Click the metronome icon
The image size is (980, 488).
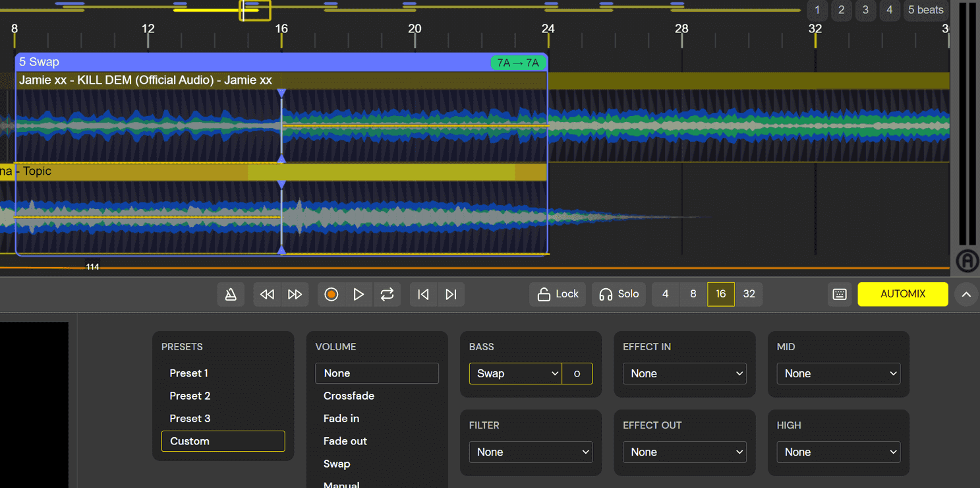pyautogui.click(x=231, y=294)
